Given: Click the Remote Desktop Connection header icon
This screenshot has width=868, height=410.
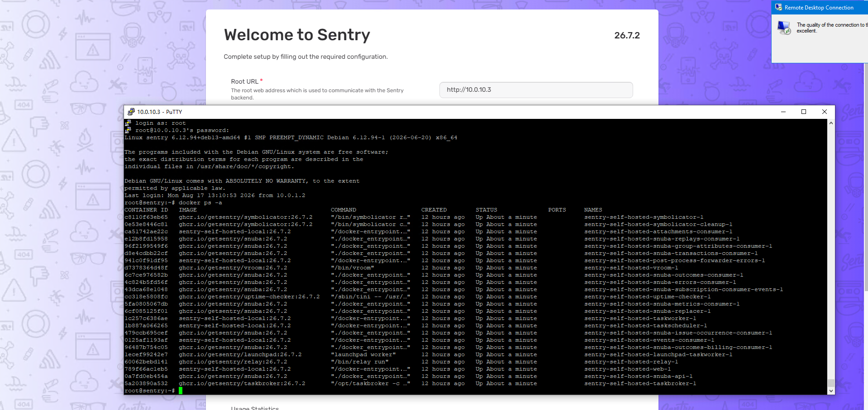Looking at the screenshot, I should 778,7.
